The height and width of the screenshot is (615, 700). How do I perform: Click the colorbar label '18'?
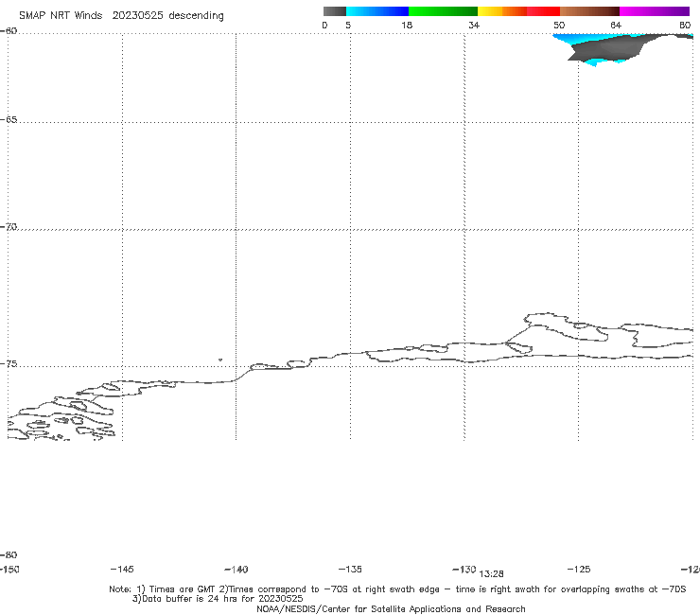[407, 26]
